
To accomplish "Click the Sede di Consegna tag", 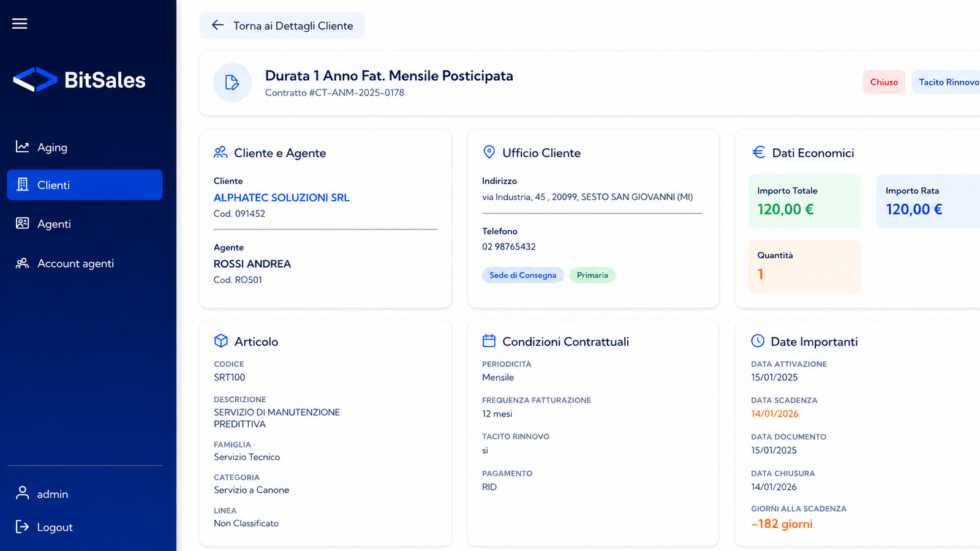I will (522, 275).
